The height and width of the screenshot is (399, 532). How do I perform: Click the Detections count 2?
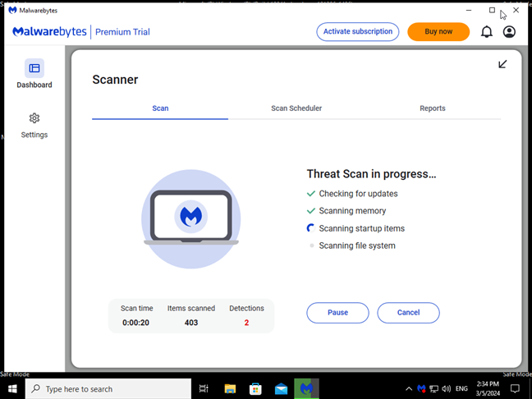click(x=246, y=323)
